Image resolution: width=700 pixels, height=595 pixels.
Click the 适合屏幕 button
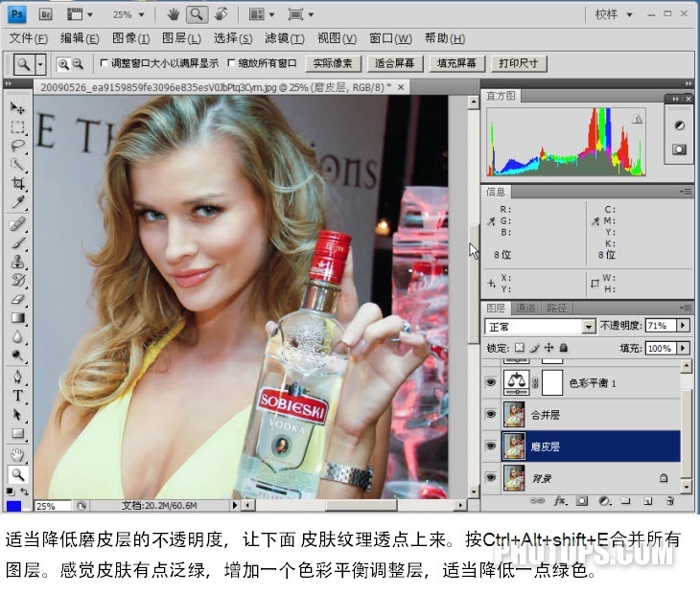395,63
